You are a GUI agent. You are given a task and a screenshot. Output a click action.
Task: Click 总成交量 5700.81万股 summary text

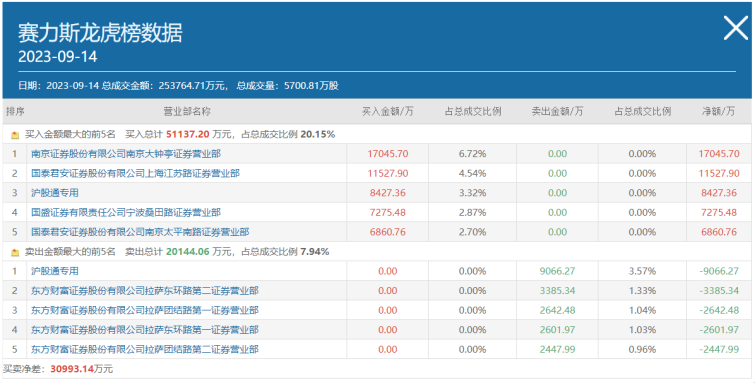[287, 86]
